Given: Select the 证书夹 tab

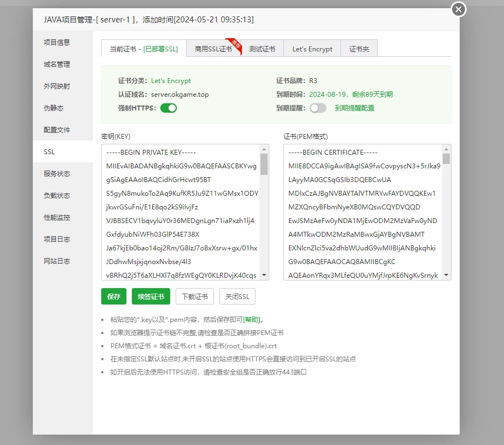Looking at the screenshot, I should (359, 49).
